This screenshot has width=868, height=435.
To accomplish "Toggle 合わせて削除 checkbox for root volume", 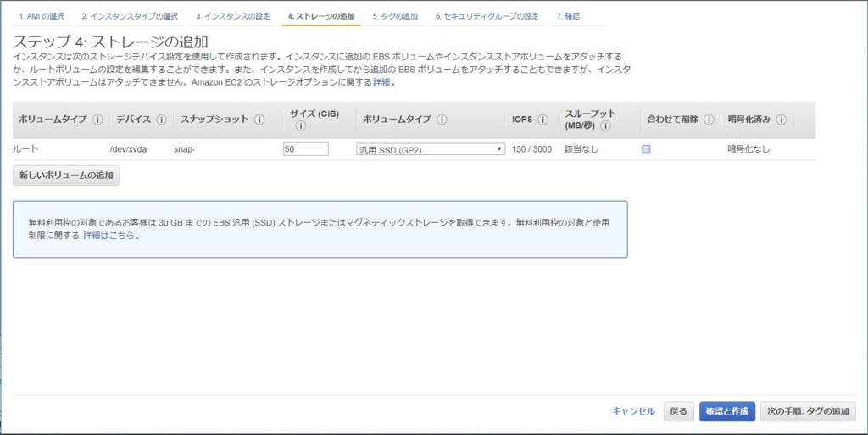I will coord(646,149).
